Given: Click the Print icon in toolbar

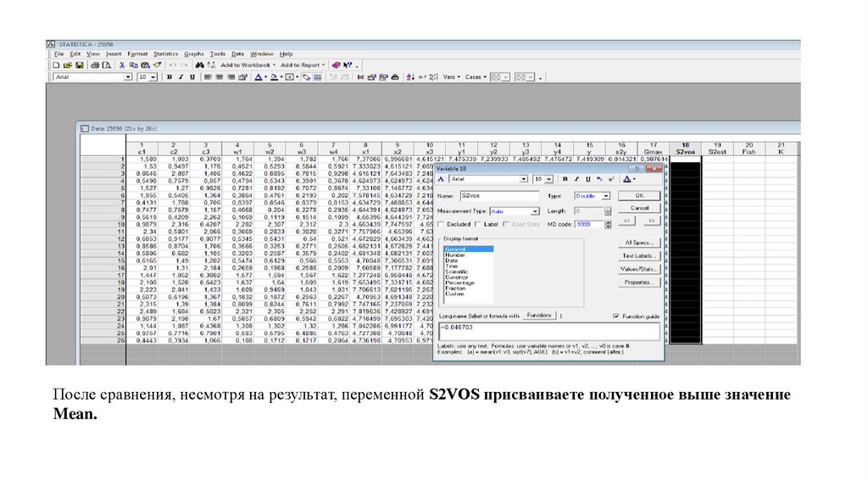Looking at the screenshot, I should point(95,64).
